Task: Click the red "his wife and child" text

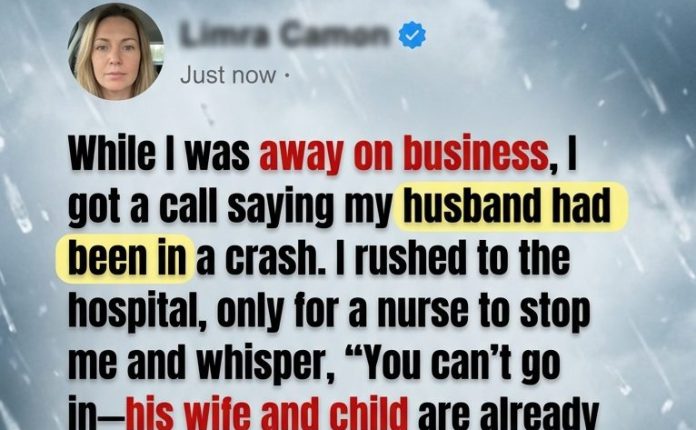Action: [268, 413]
